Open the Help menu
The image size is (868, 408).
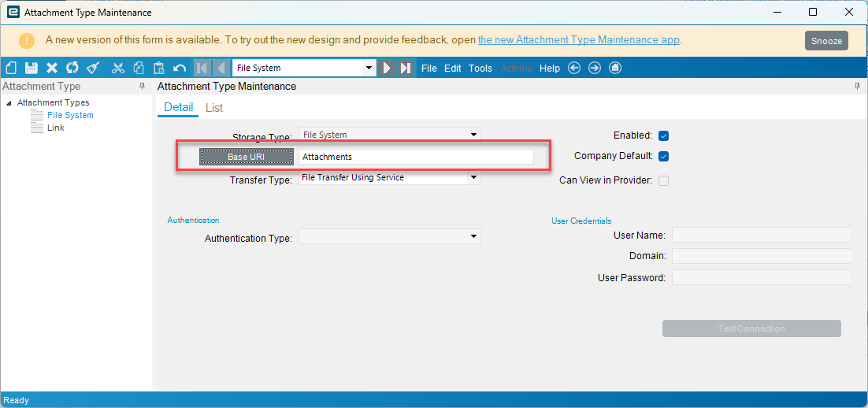550,68
